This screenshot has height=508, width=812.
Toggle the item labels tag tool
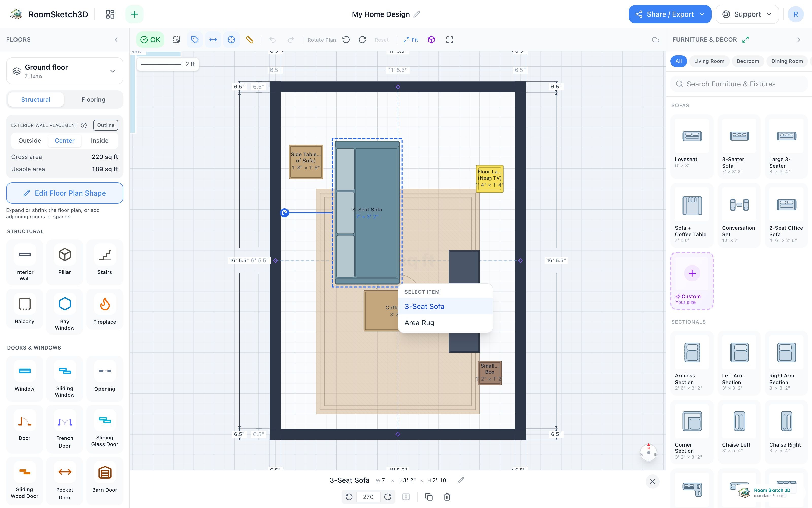[x=195, y=40]
